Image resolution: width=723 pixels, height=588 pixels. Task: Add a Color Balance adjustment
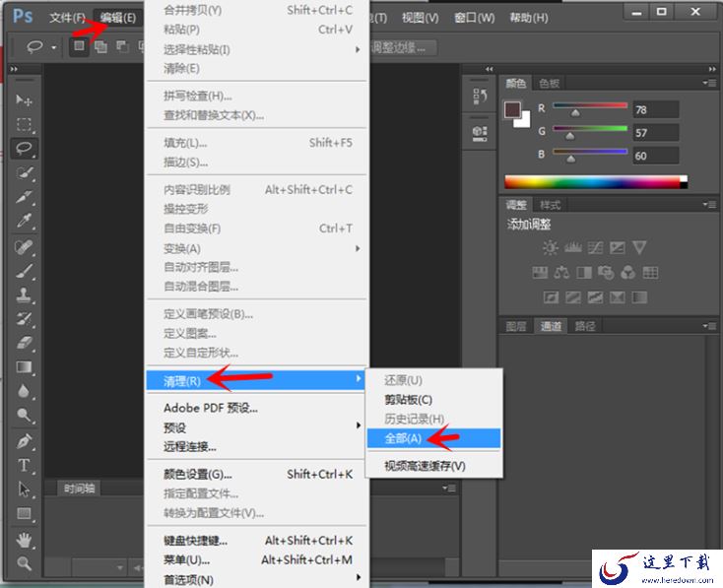tap(561, 272)
